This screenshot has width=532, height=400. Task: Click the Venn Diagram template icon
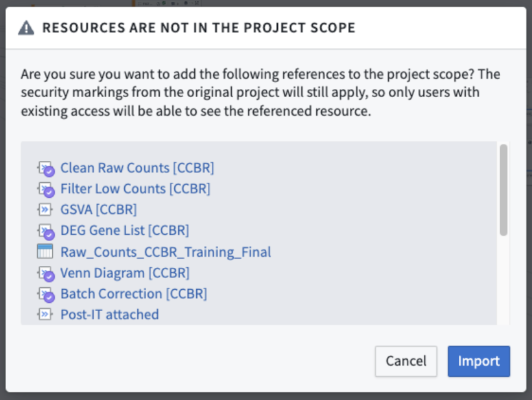pyautogui.click(x=46, y=273)
